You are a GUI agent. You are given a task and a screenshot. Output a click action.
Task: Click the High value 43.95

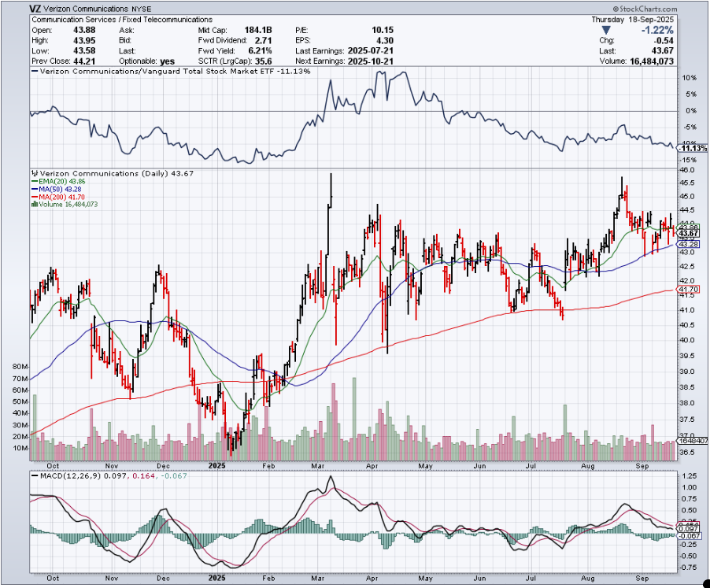(x=84, y=40)
